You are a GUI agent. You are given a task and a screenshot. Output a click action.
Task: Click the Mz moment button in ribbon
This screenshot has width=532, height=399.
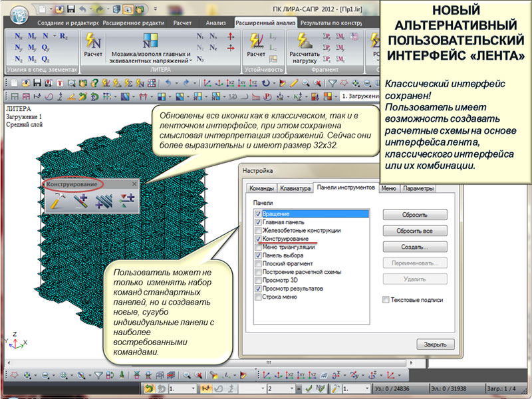32,59
